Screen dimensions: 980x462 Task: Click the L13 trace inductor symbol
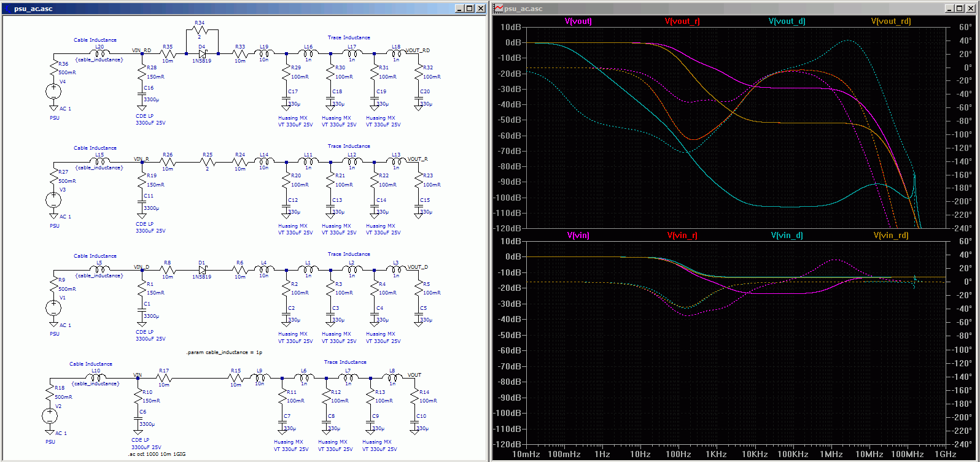[x=396, y=161]
